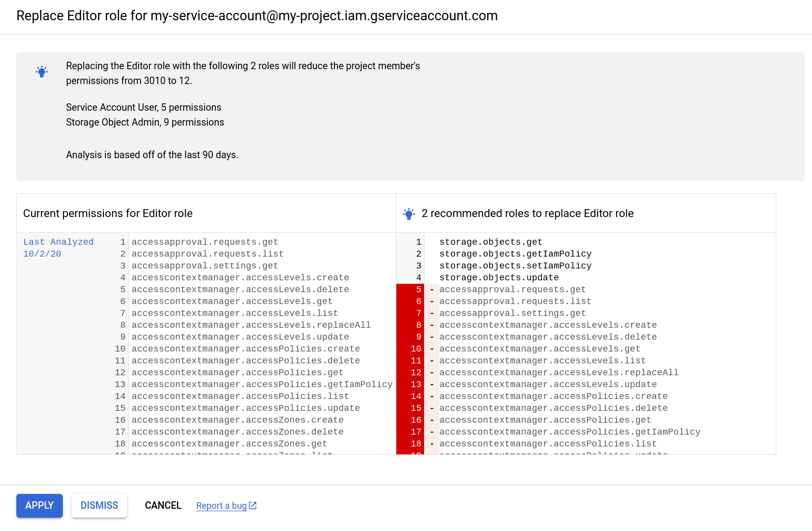Click red line number 5 in recommended panel
Image resolution: width=812 pixels, height=531 pixels.
[x=416, y=289]
